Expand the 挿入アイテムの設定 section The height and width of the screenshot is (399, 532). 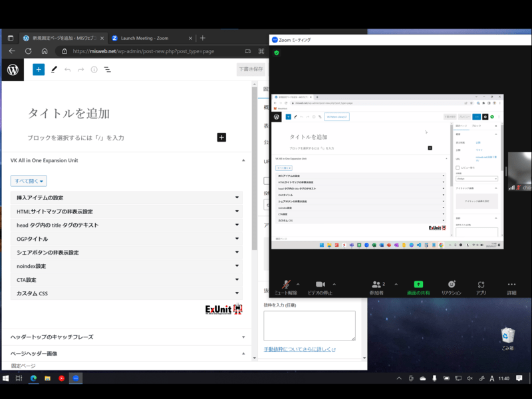click(126, 198)
